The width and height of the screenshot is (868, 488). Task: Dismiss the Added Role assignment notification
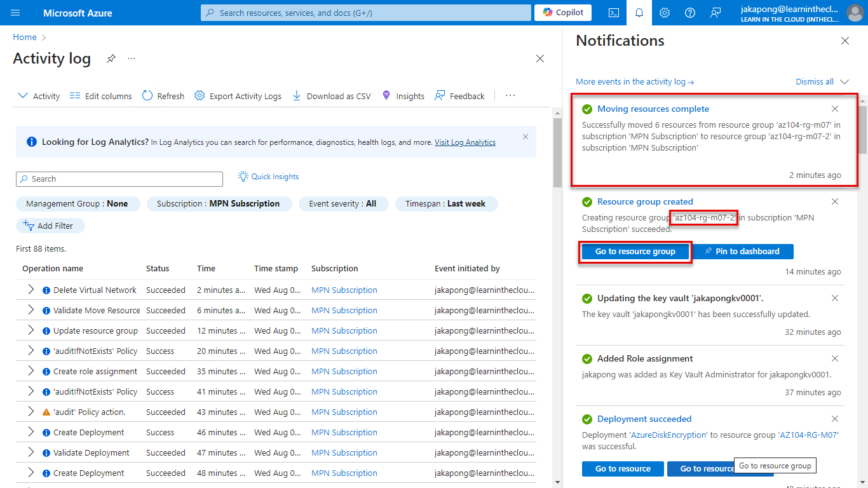coord(835,358)
